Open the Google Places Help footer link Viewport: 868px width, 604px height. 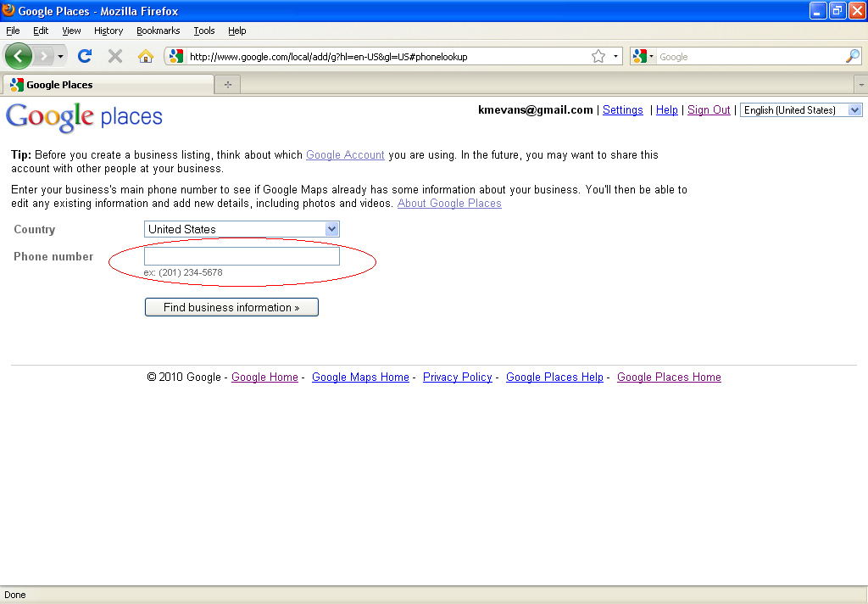click(554, 377)
